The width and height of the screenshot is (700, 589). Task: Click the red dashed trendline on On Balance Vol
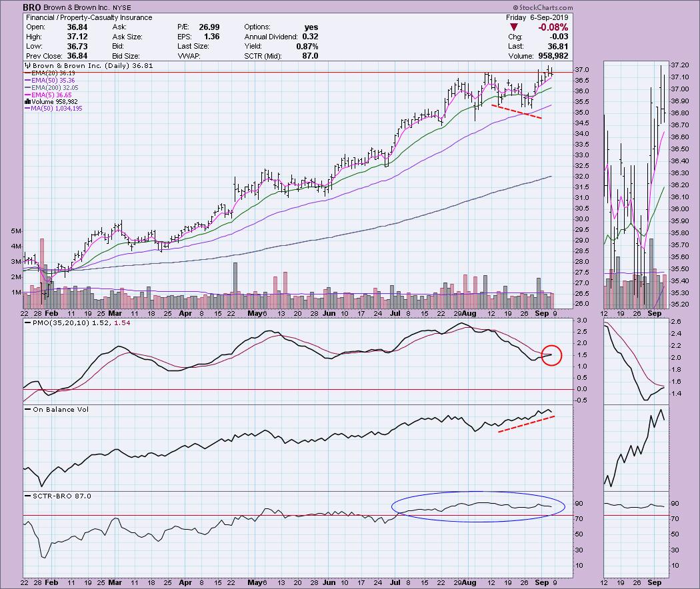526,424
